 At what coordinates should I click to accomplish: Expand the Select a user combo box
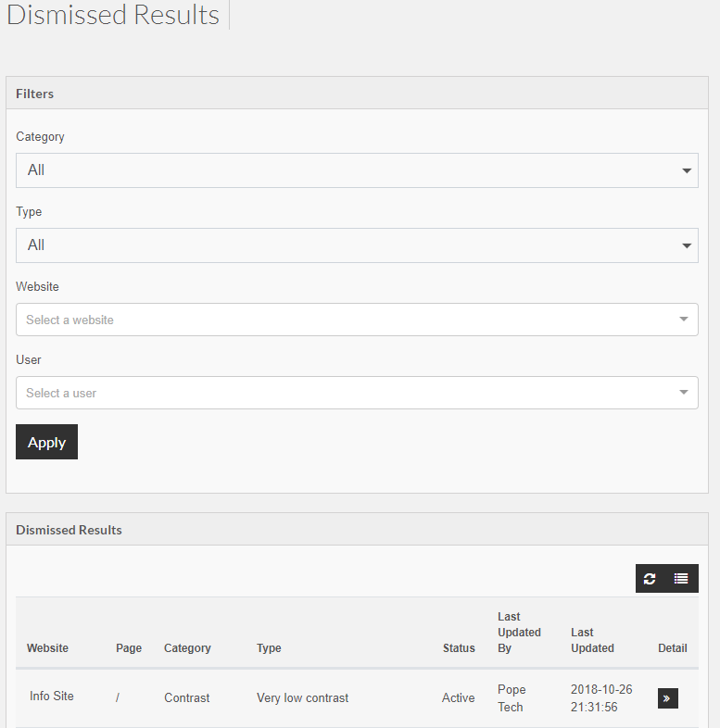pos(357,393)
